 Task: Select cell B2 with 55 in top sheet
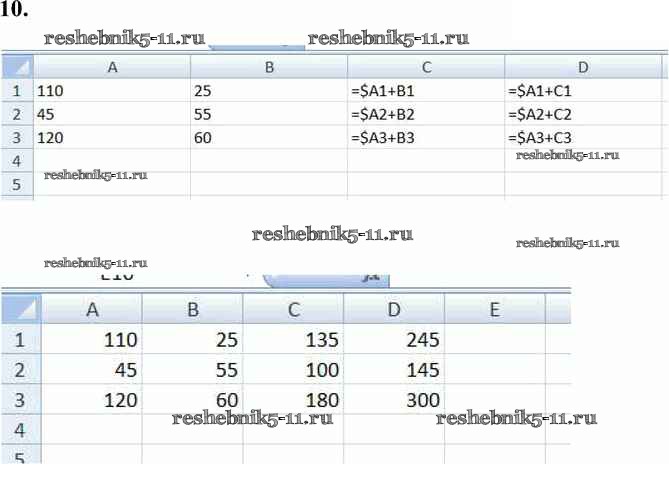pos(268,114)
